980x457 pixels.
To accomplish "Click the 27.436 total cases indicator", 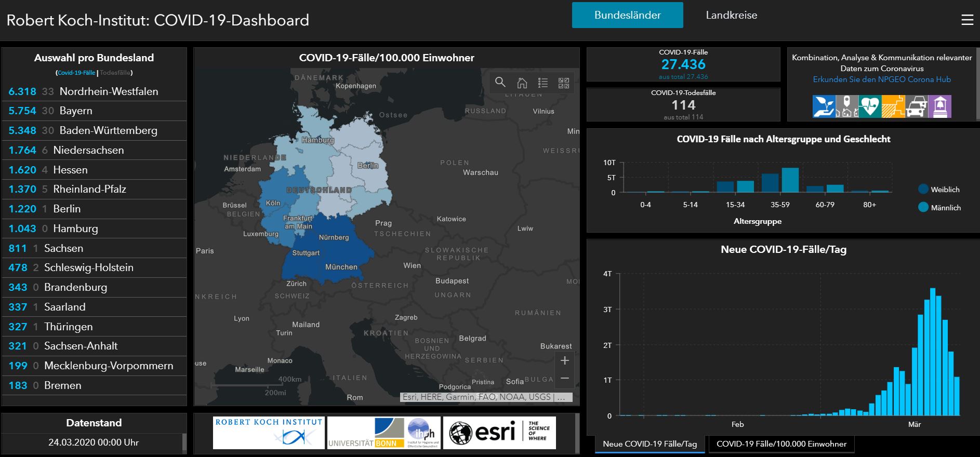I will tap(683, 64).
